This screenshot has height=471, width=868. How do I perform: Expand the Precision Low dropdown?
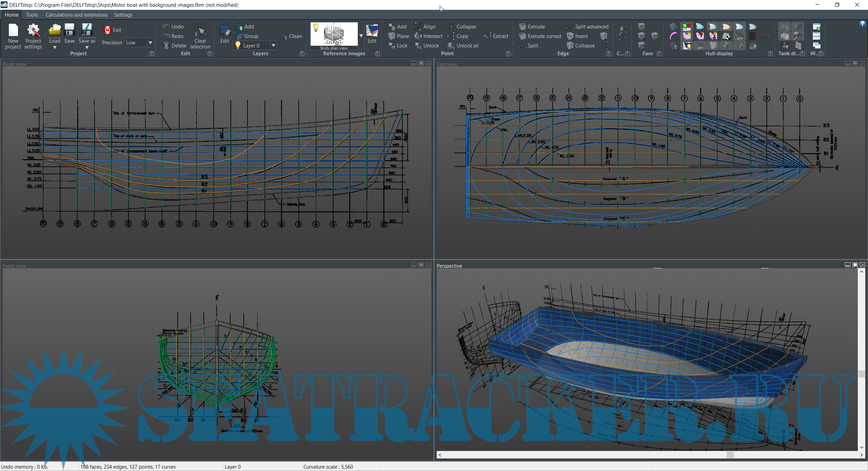150,42
